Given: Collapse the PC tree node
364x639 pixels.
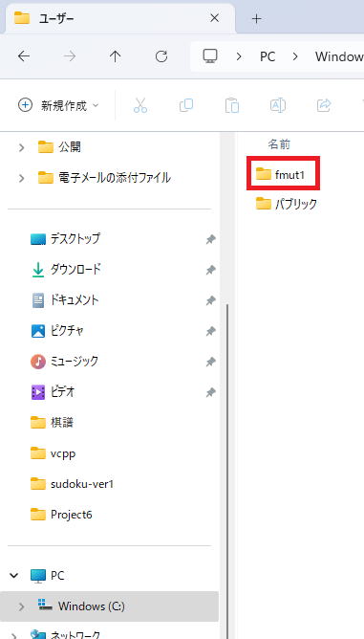Looking at the screenshot, I should tap(14, 576).
